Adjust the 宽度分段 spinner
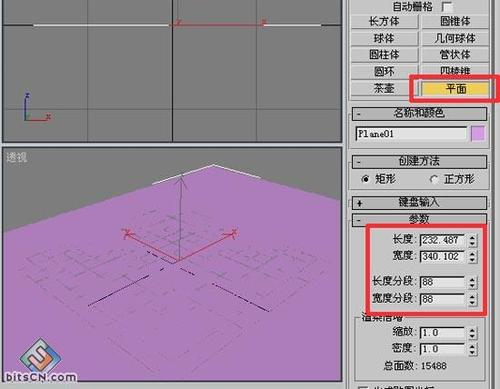Image resolution: width=500 pixels, height=389 pixels. [472, 299]
